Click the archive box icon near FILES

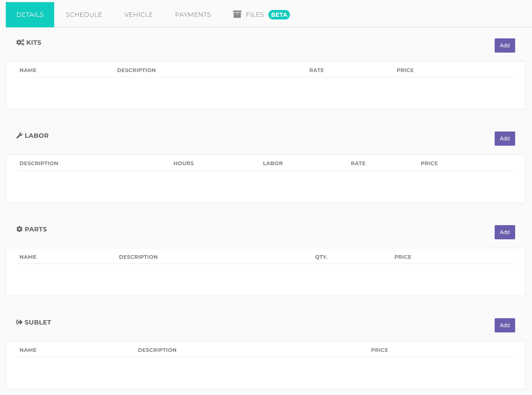237,14
